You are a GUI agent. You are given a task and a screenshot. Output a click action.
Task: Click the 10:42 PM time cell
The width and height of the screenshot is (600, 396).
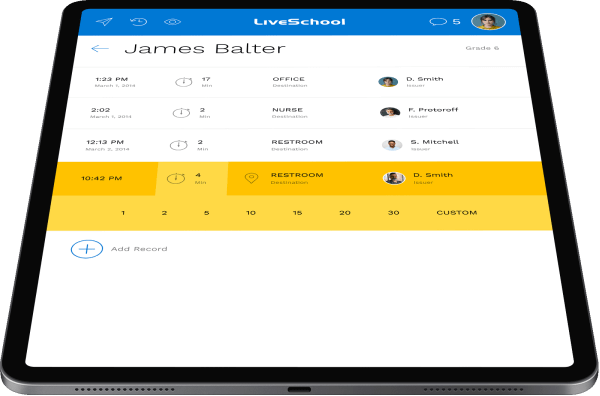pyautogui.click(x=102, y=178)
